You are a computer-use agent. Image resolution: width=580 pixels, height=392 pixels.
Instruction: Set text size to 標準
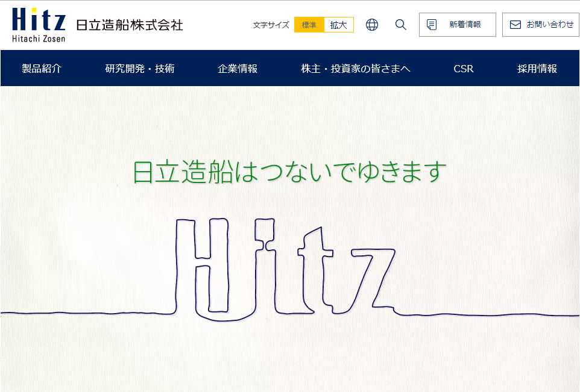(309, 25)
